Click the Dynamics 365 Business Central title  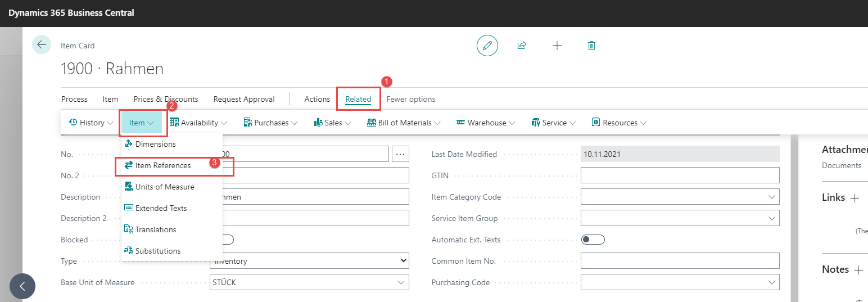[x=71, y=12]
